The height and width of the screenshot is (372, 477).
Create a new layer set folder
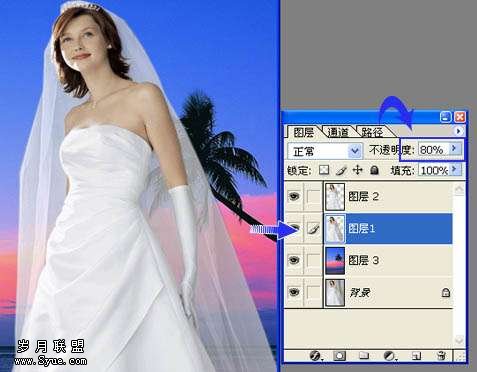(364, 356)
